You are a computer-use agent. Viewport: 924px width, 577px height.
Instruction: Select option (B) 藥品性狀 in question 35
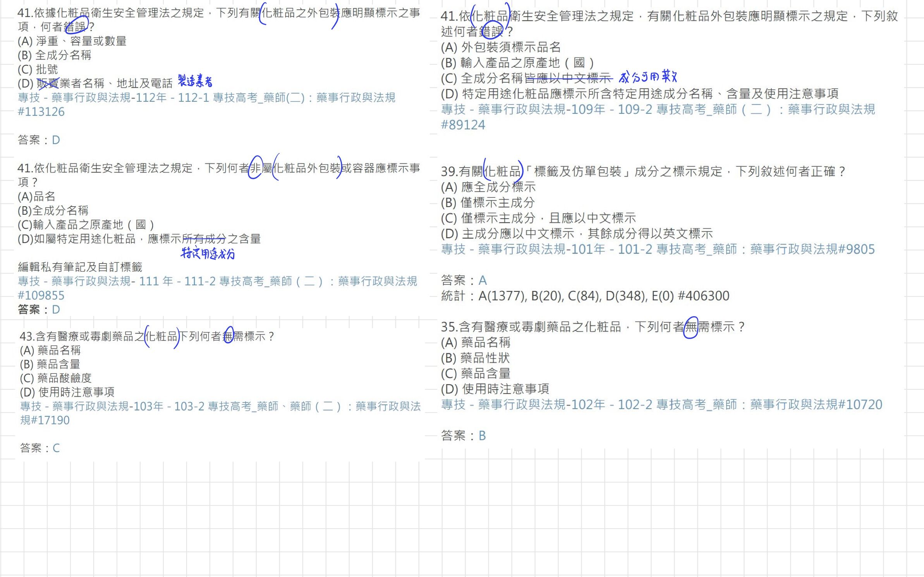tap(475, 358)
